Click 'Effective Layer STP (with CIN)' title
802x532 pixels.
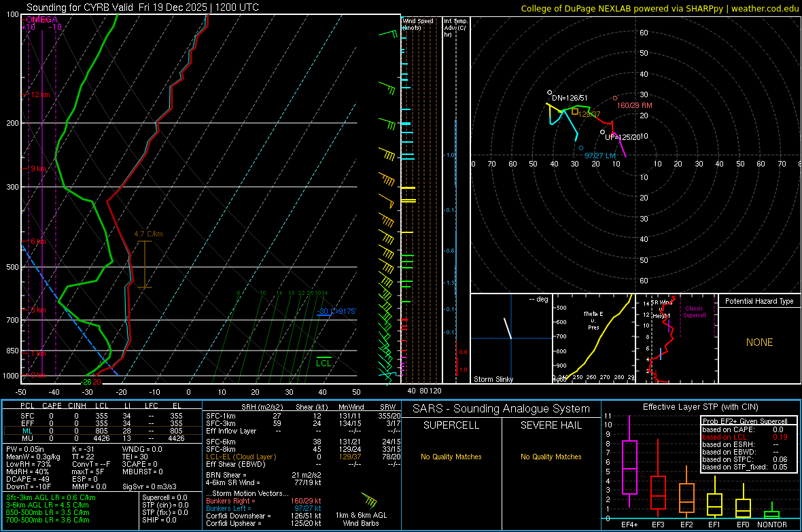tap(700, 407)
